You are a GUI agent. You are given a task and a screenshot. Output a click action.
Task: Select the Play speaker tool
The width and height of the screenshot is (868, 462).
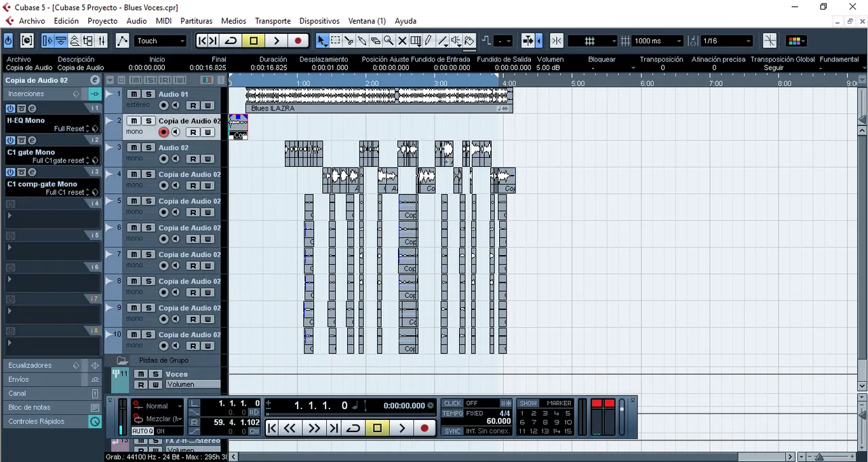tap(456, 41)
